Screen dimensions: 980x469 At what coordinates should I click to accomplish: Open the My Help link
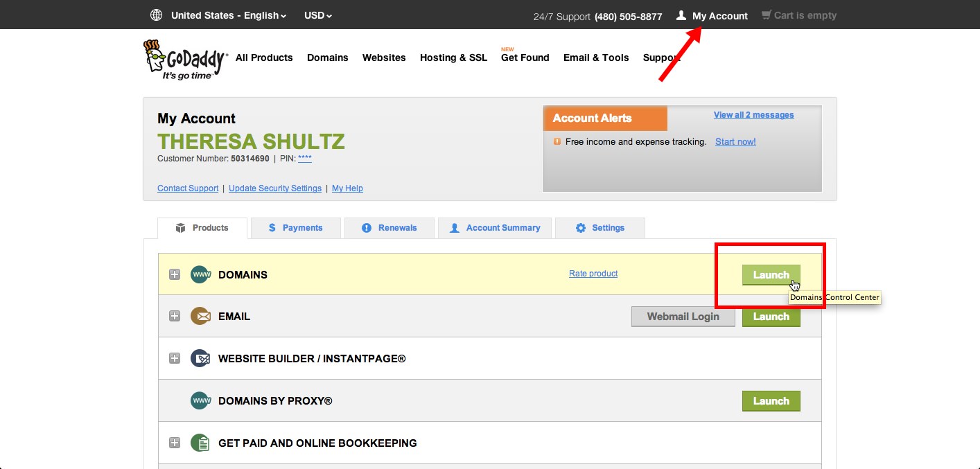pyautogui.click(x=347, y=188)
